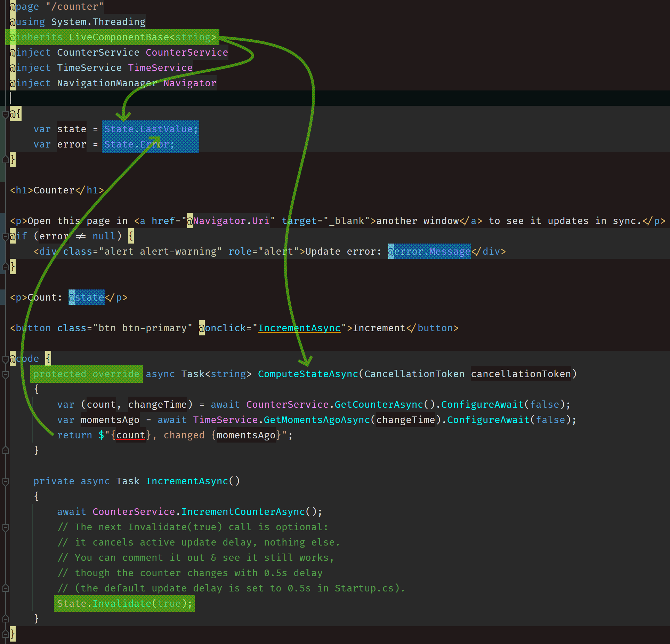Collapse the @{ code block fold marker

[5, 114]
